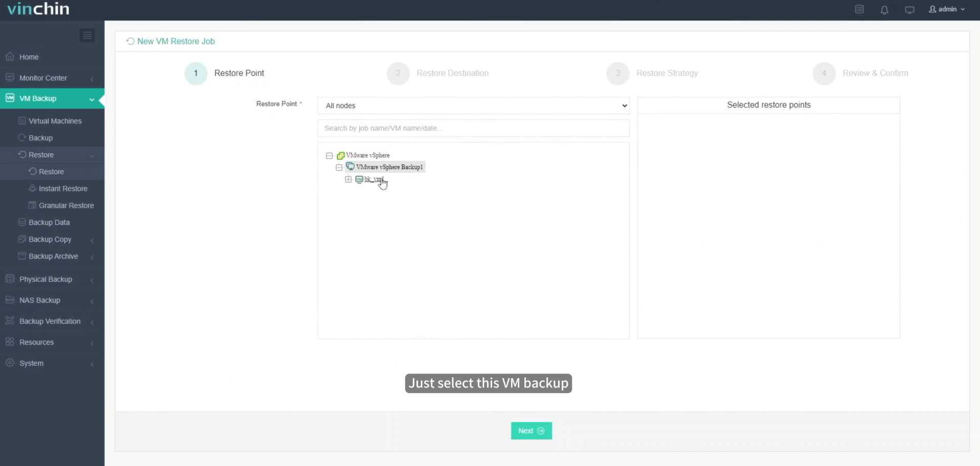Screen dimensions: 980x466
Task: Click the Virtual Machines sidebar icon
Action: coord(22,121)
